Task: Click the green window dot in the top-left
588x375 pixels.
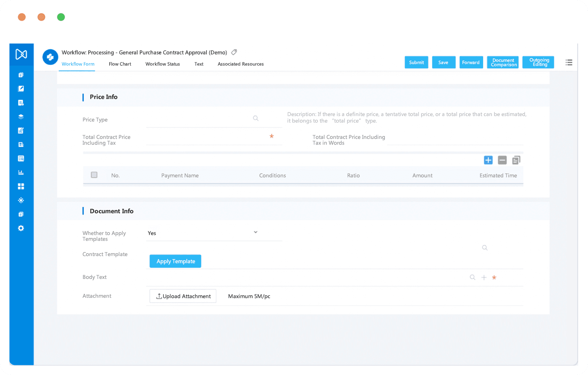Action: click(x=61, y=17)
